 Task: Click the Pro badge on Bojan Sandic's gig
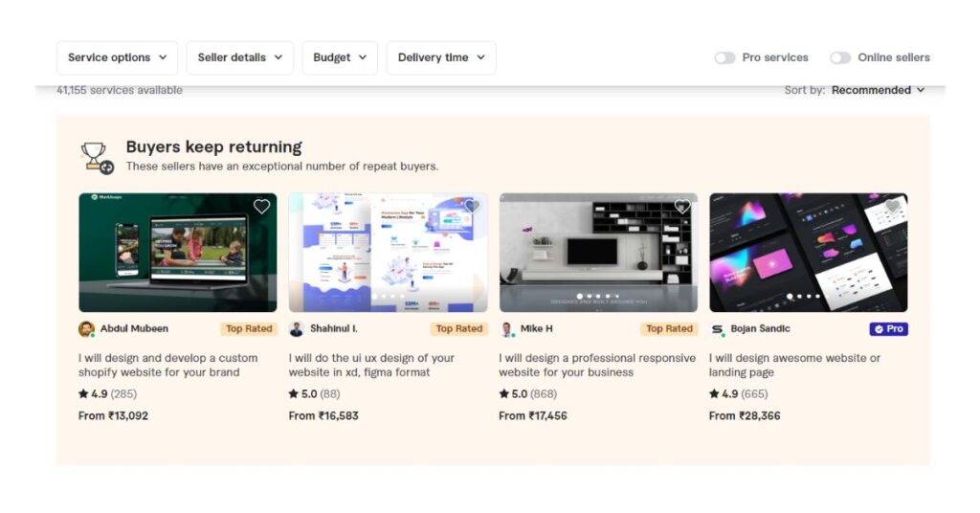coord(888,328)
